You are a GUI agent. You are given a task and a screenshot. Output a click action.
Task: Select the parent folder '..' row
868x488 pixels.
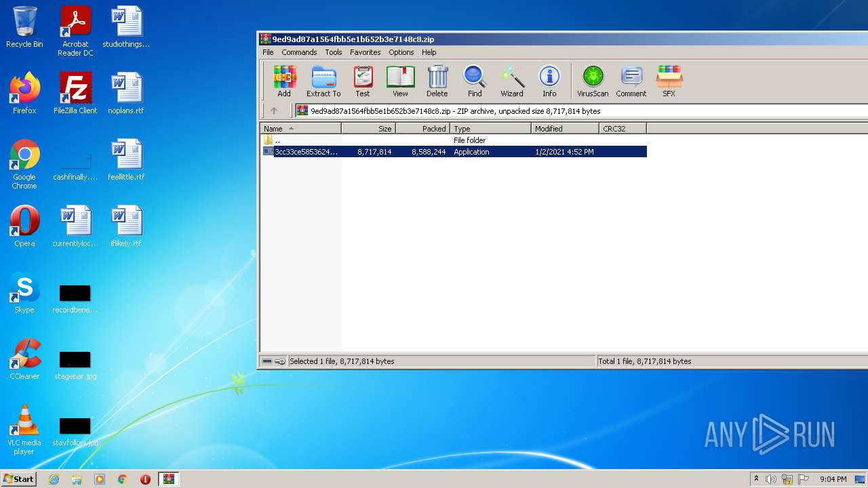(x=454, y=140)
